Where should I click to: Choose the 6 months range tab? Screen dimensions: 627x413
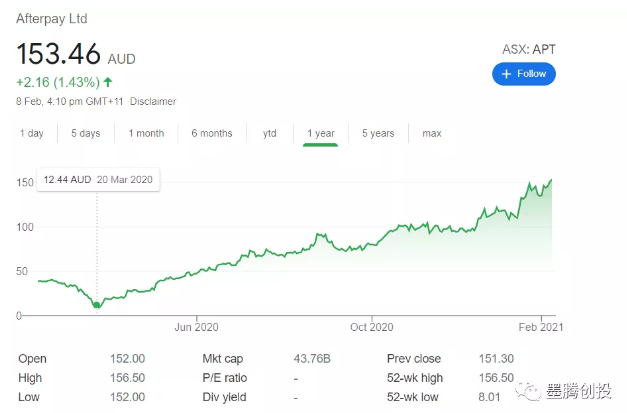click(x=212, y=133)
